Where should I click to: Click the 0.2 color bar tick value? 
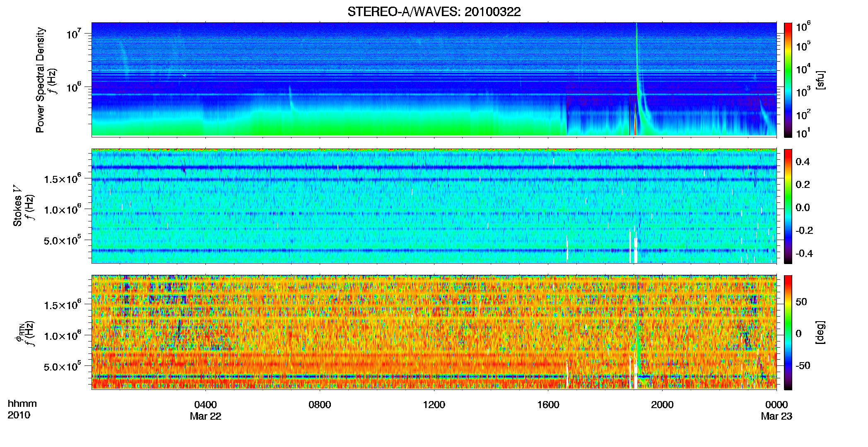[x=803, y=185]
